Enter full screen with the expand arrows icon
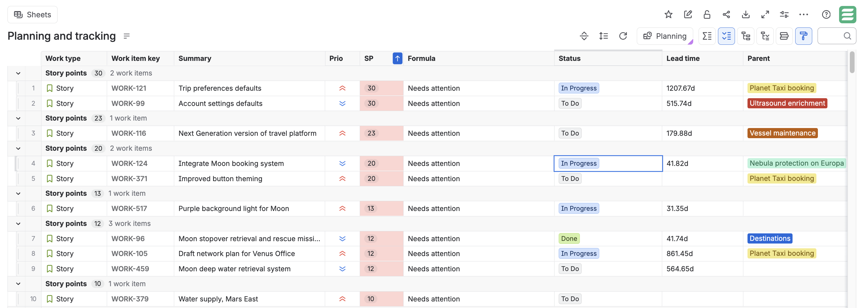Screen dimensions: 868x308 tap(765, 15)
